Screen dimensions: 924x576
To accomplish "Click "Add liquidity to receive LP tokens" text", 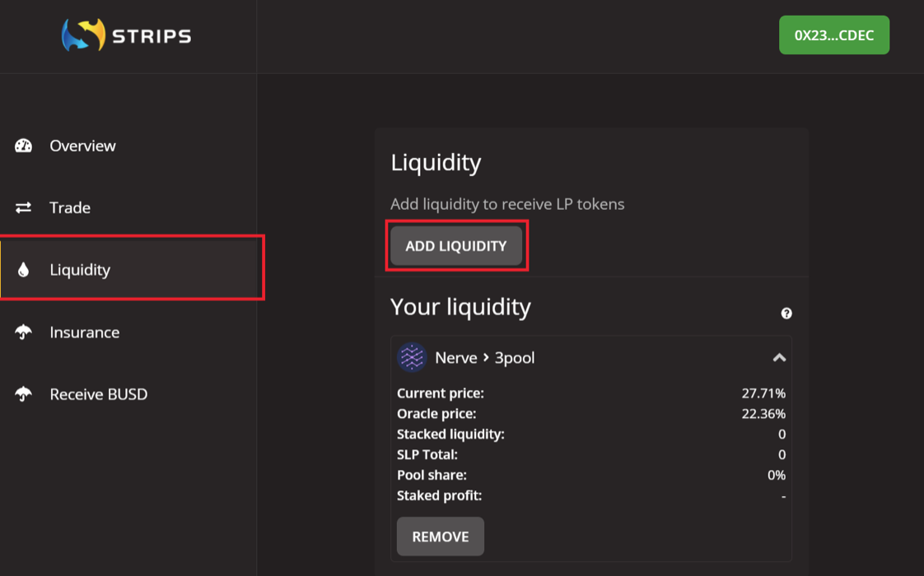I will tap(507, 204).
